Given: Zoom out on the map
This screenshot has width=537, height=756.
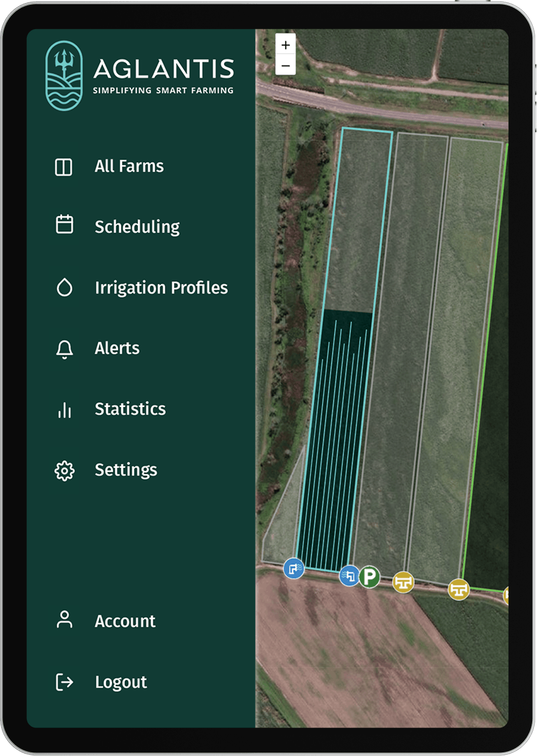Looking at the screenshot, I should [286, 65].
